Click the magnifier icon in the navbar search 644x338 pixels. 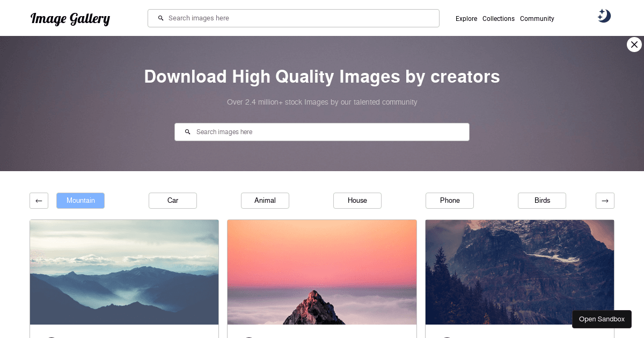[160, 18]
